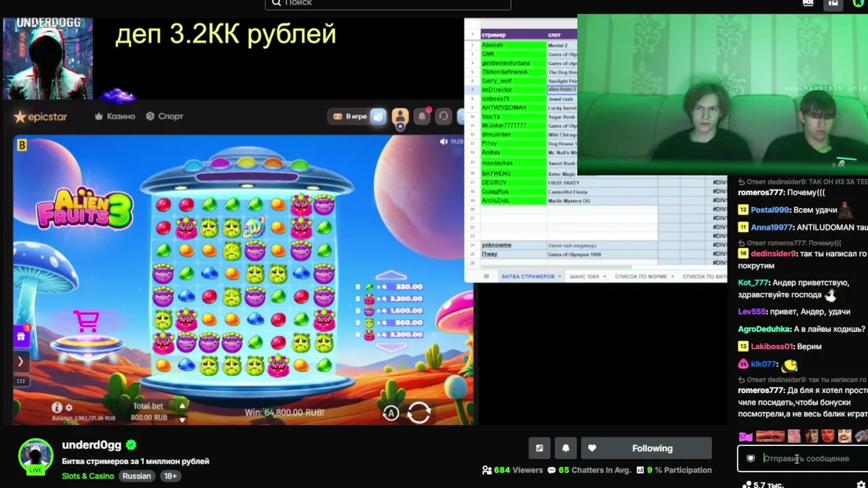The height and width of the screenshot is (488, 868).
Task: Switch to the ШАНС 10КК sheet tab
Action: click(x=585, y=277)
